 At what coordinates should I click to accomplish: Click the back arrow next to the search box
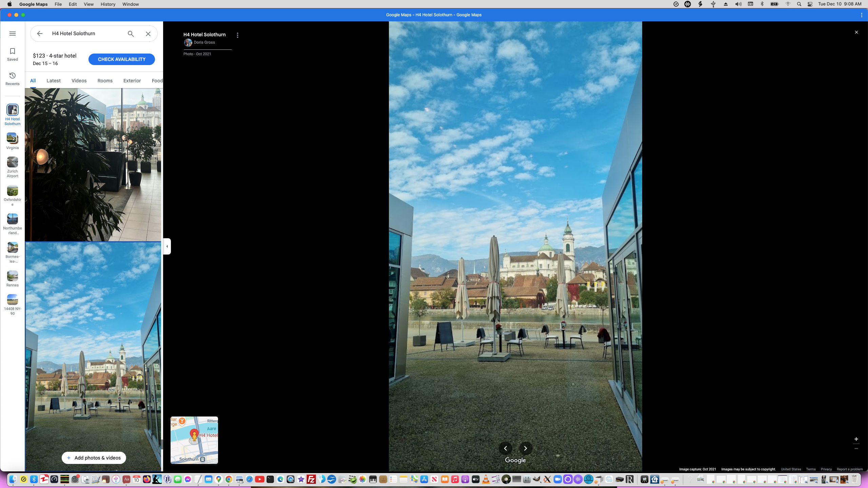40,34
